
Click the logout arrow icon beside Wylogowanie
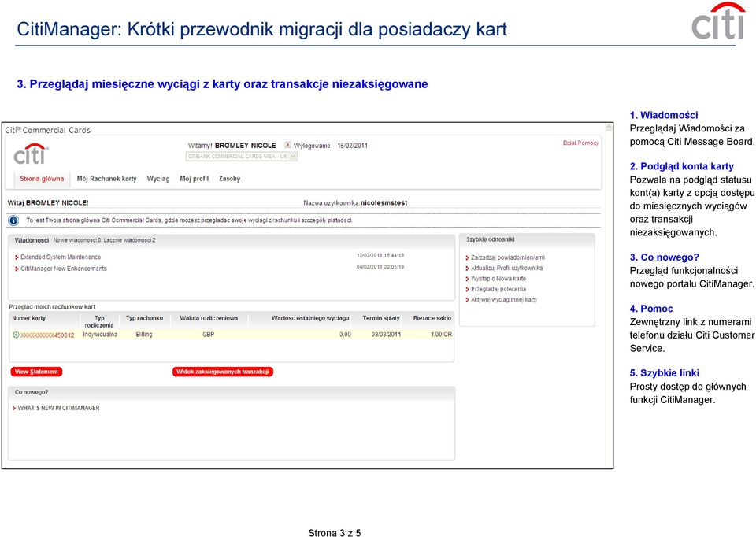[288, 145]
